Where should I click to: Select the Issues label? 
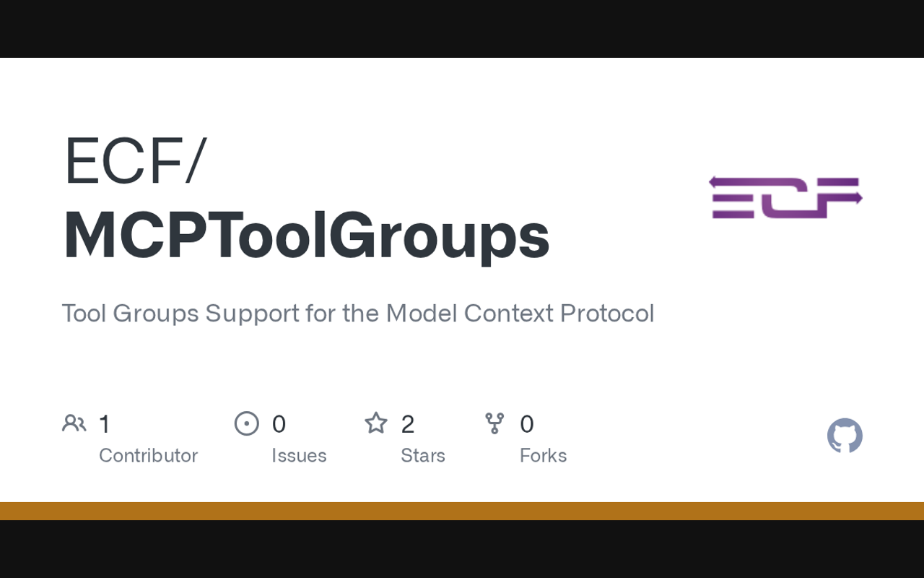[299, 455]
